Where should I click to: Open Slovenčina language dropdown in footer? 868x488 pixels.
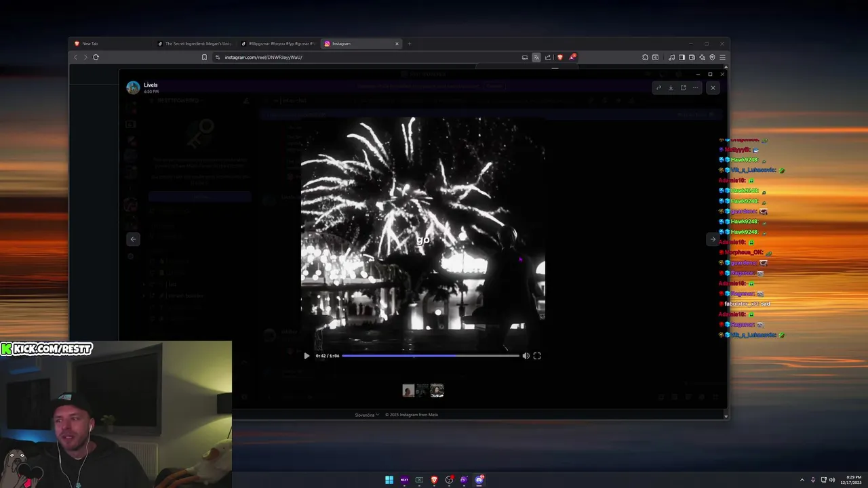pos(367,415)
